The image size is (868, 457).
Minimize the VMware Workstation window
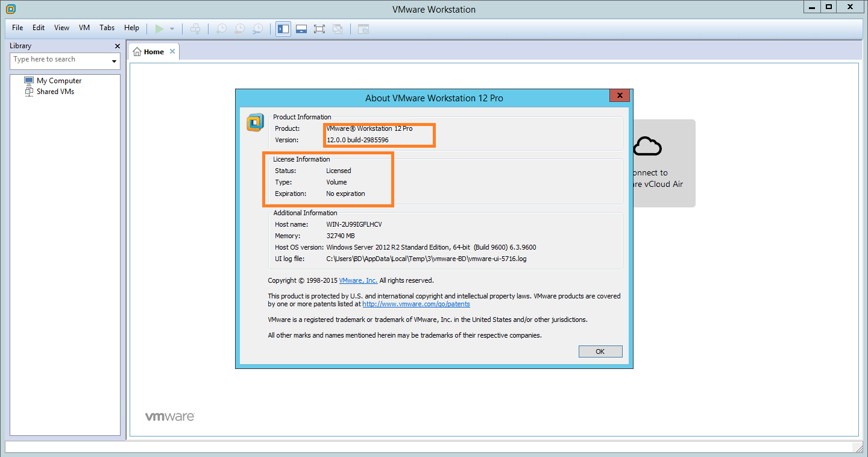(812, 7)
